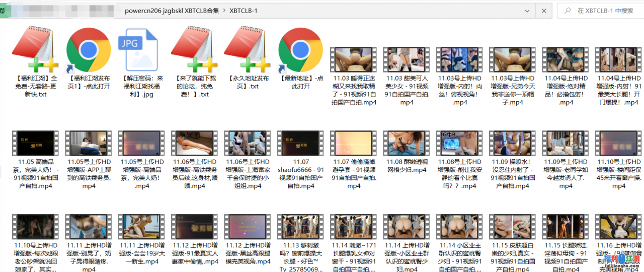Click the X button beside address bar
644x272 pixels.
click(x=543, y=11)
